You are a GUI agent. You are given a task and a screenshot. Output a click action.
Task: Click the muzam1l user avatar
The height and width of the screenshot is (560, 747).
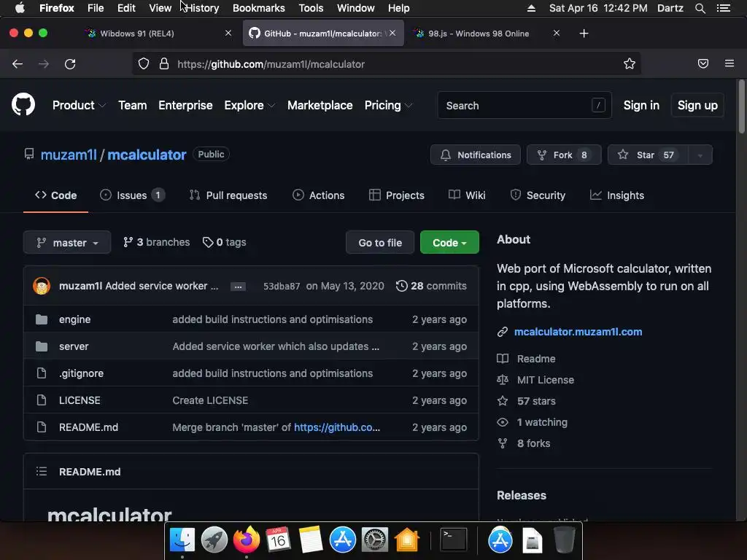(x=42, y=286)
